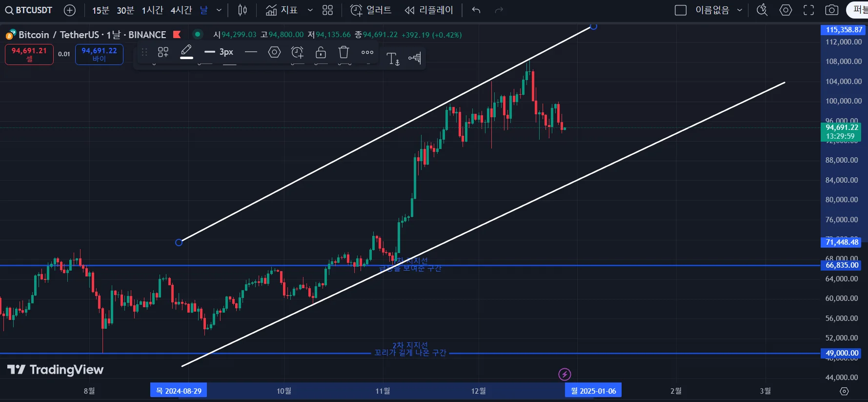This screenshot has height=402, width=868.
Task: Open trend line settings hexagon icon
Action: tap(275, 52)
